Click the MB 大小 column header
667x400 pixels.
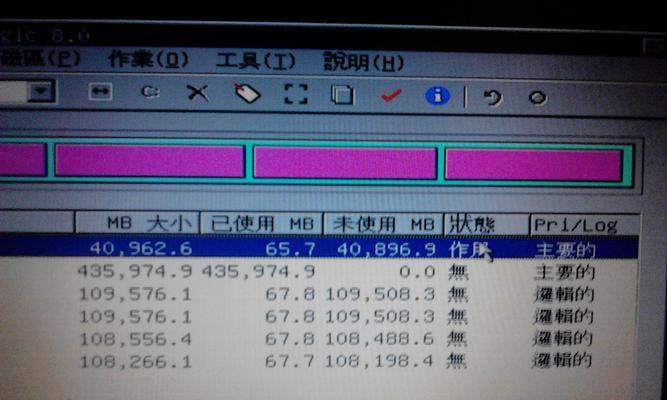(x=137, y=222)
